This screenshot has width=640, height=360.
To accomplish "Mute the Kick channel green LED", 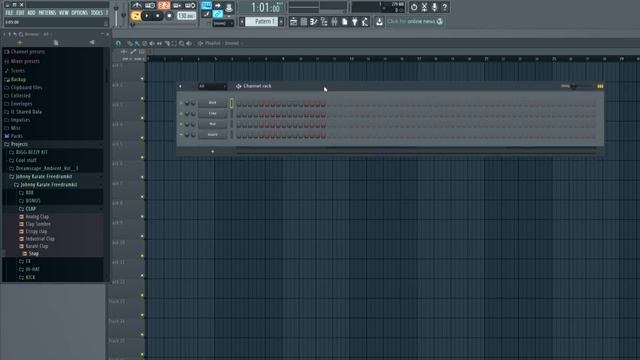I will 181,103.
